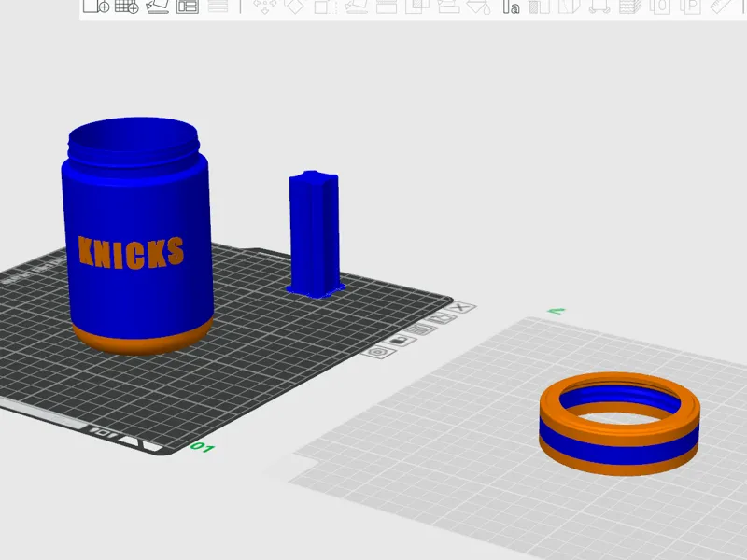
Task: Toggle the plate lock icon
Action: [401, 340]
